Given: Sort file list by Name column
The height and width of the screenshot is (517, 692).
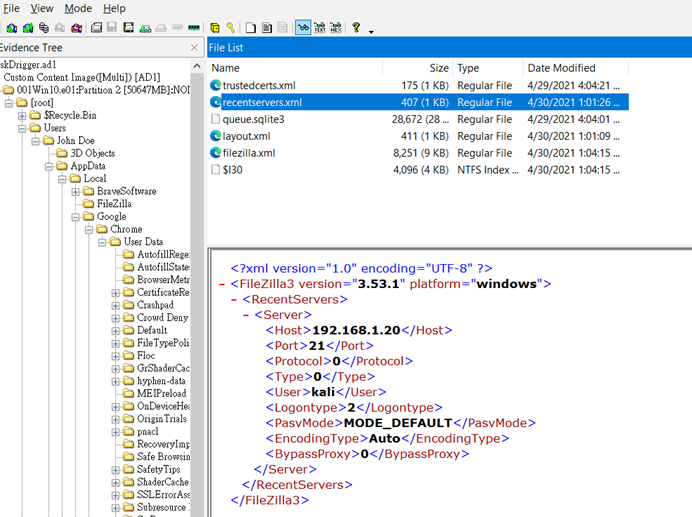Looking at the screenshot, I should tap(295, 68).
